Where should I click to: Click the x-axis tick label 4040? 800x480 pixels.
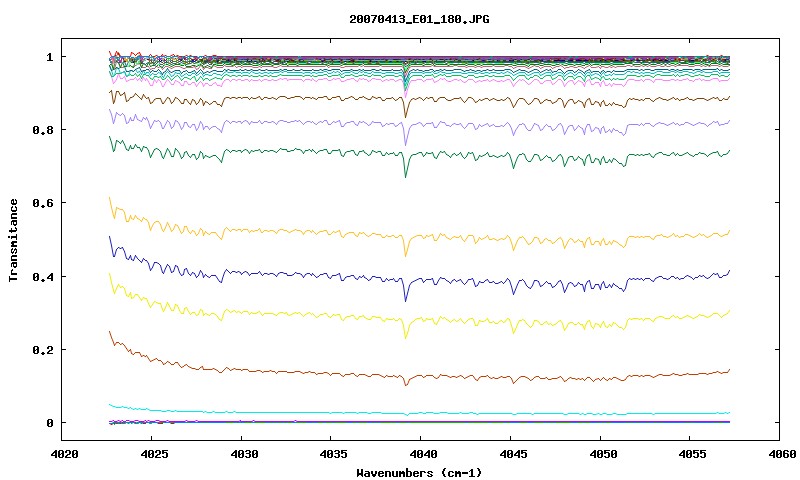click(x=421, y=454)
